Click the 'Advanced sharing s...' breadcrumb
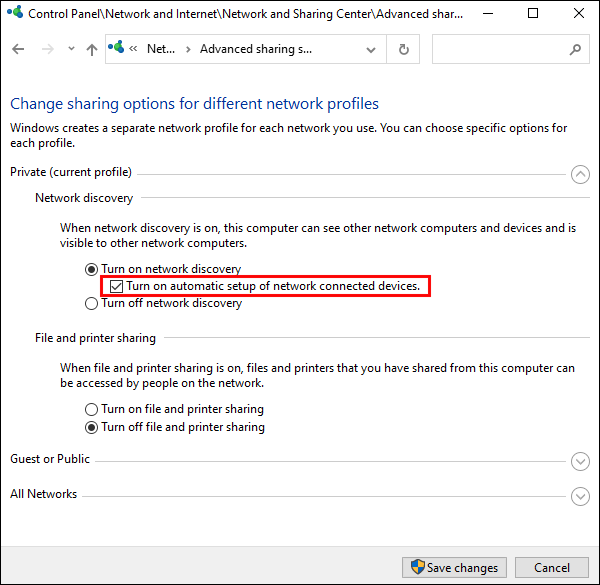Viewport: 600px width, 585px height. coord(256,49)
